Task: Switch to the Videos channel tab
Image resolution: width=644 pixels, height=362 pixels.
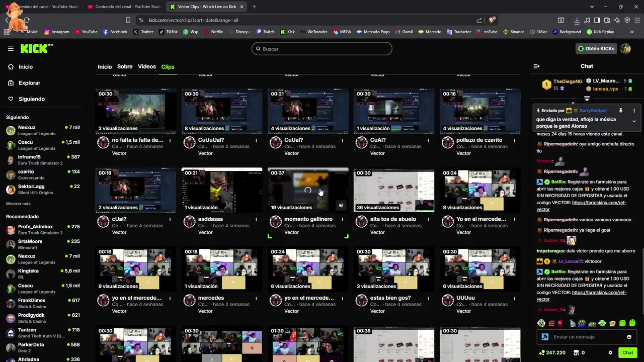Action: pyautogui.click(x=147, y=67)
